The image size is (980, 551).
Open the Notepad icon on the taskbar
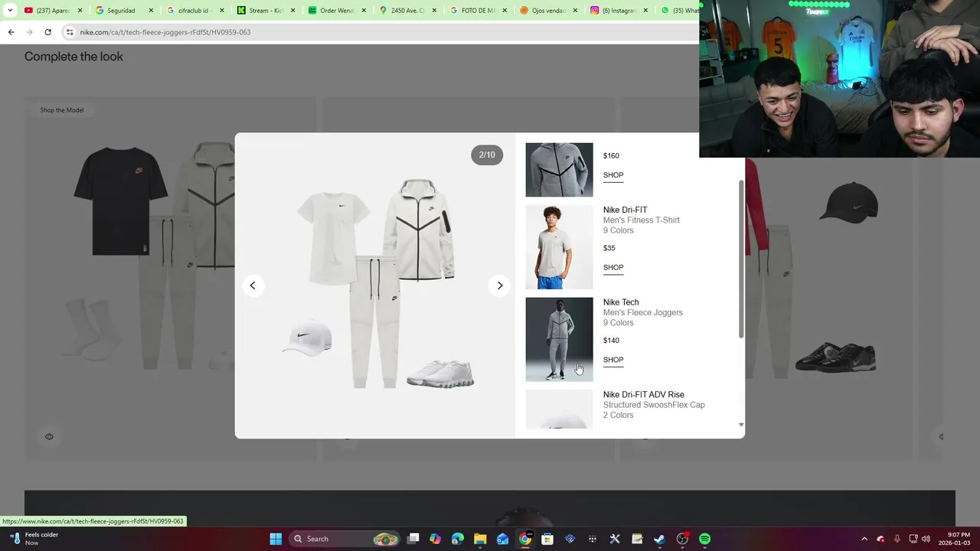tap(637, 539)
